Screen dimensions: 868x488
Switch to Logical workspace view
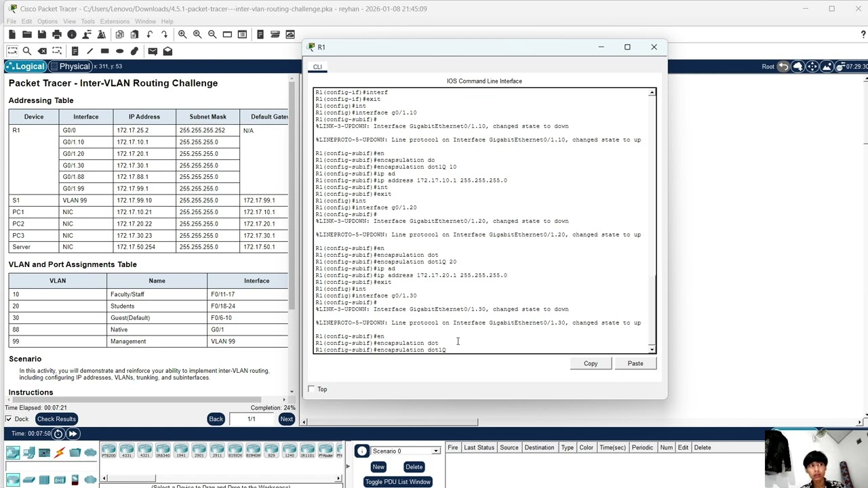26,66
